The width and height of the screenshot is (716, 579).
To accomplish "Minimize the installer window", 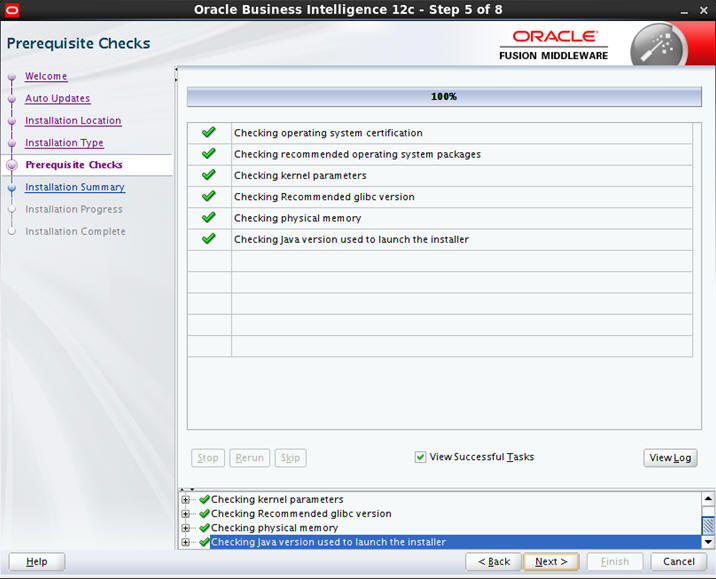I will coord(684,11).
